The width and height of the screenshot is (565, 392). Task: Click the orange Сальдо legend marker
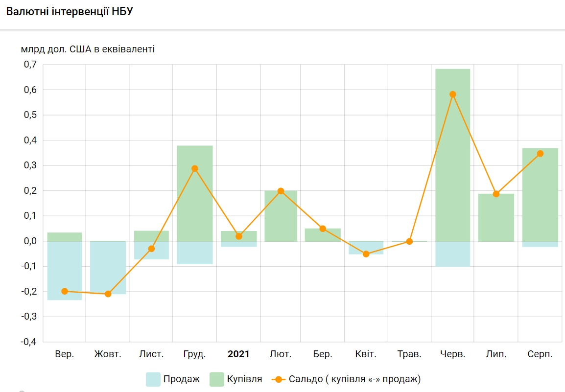278,379
